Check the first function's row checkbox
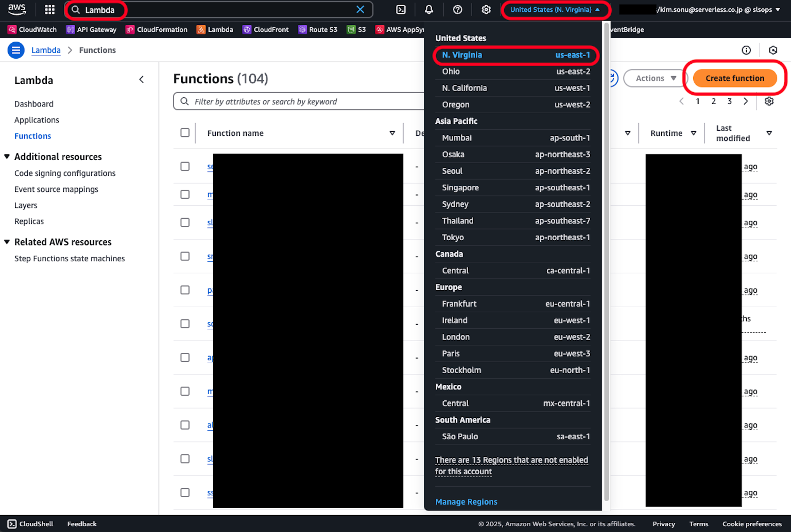This screenshot has width=791, height=532. coord(185,166)
